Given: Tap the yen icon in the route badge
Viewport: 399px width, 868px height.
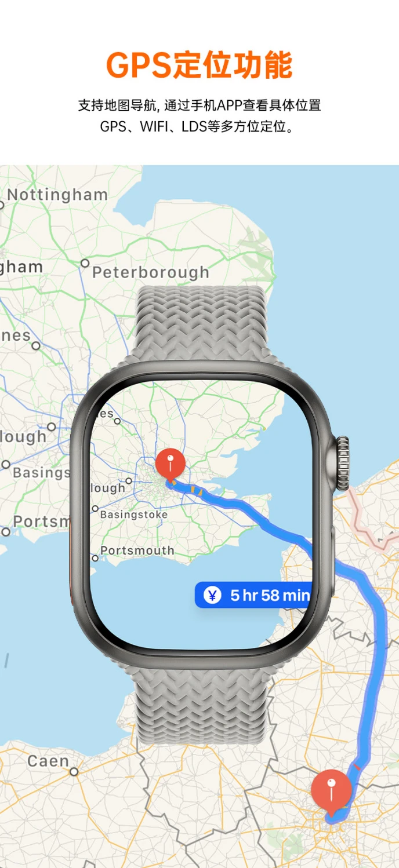Looking at the screenshot, I should [212, 595].
